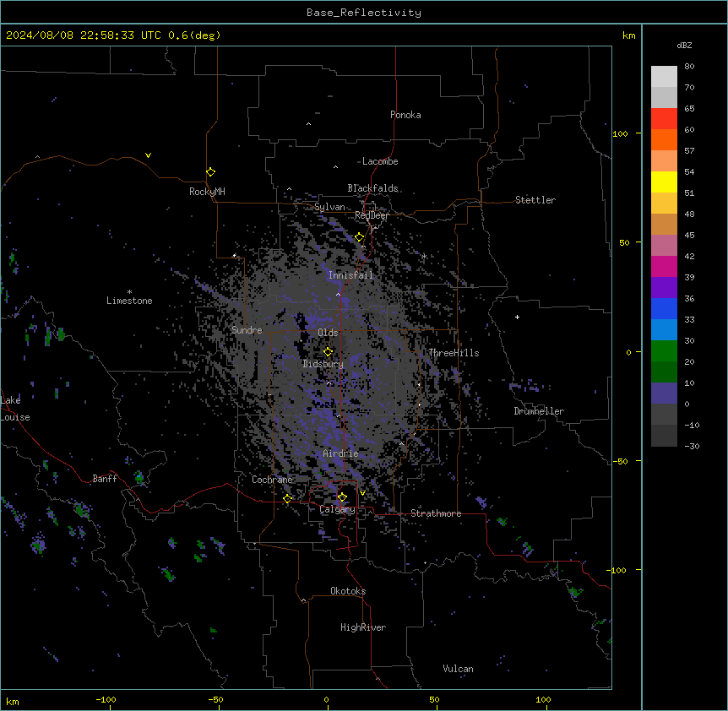
Task: Click the white asterisk above Limestone label
Action: tap(129, 292)
